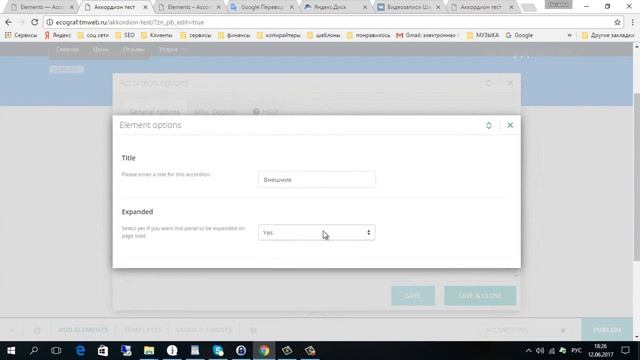This screenshot has width=640, height=360.
Task: Open the Яндекс bookmark
Action: point(58,35)
